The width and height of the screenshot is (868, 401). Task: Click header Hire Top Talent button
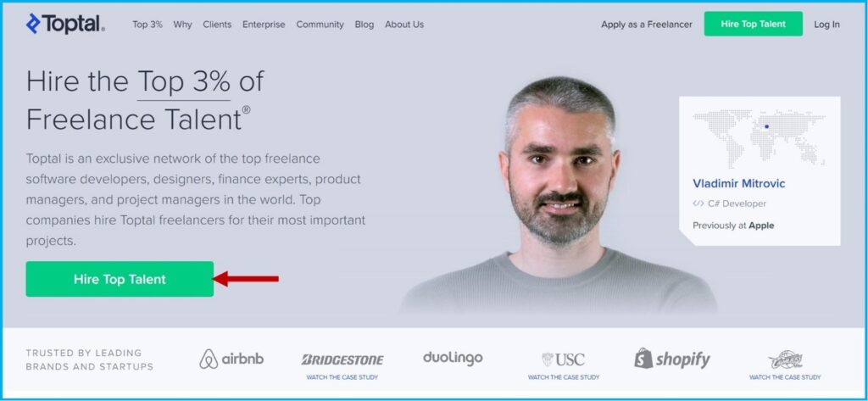click(x=754, y=24)
